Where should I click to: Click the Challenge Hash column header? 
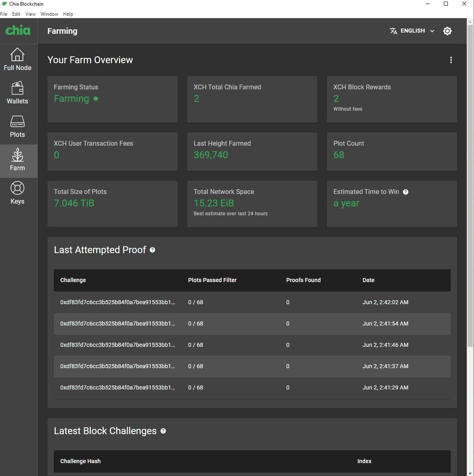[80, 461]
